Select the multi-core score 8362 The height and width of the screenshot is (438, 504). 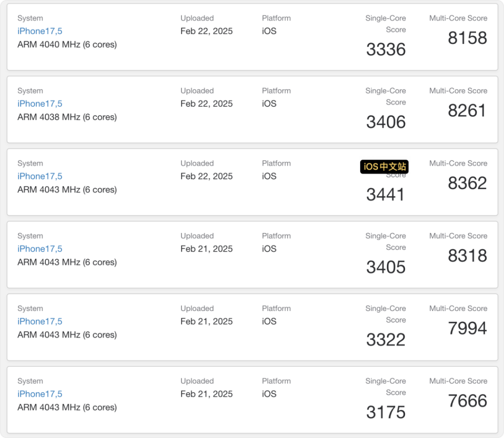point(467,183)
